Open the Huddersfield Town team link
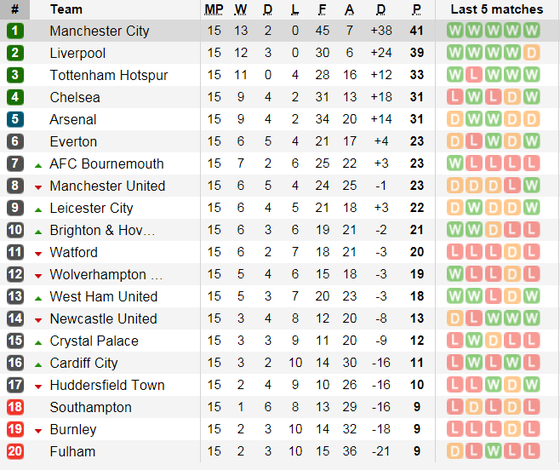The image size is (560, 470). (x=107, y=385)
